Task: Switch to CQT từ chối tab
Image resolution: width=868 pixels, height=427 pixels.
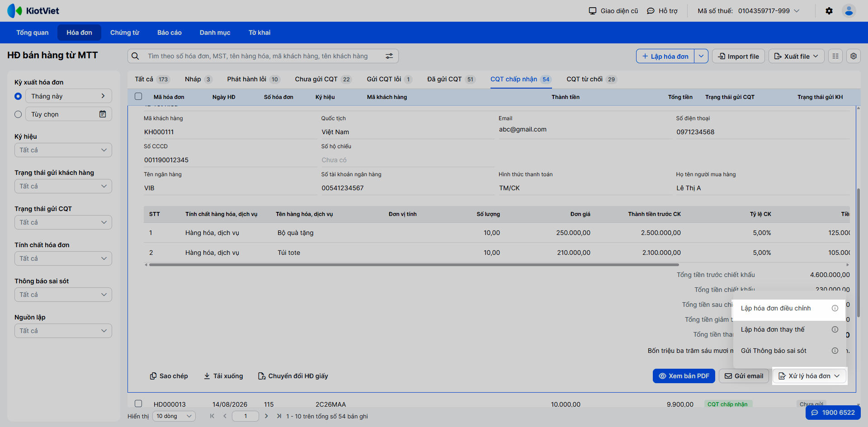Action: [x=592, y=79]
